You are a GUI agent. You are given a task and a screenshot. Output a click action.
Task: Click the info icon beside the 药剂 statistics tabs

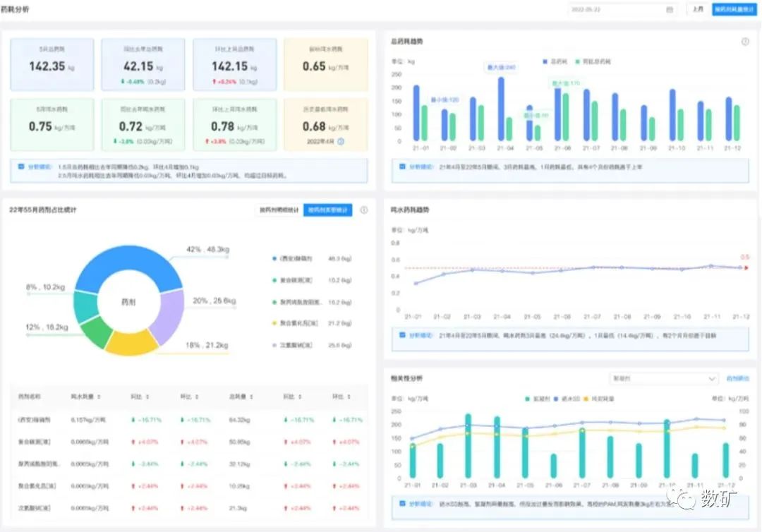364,210
